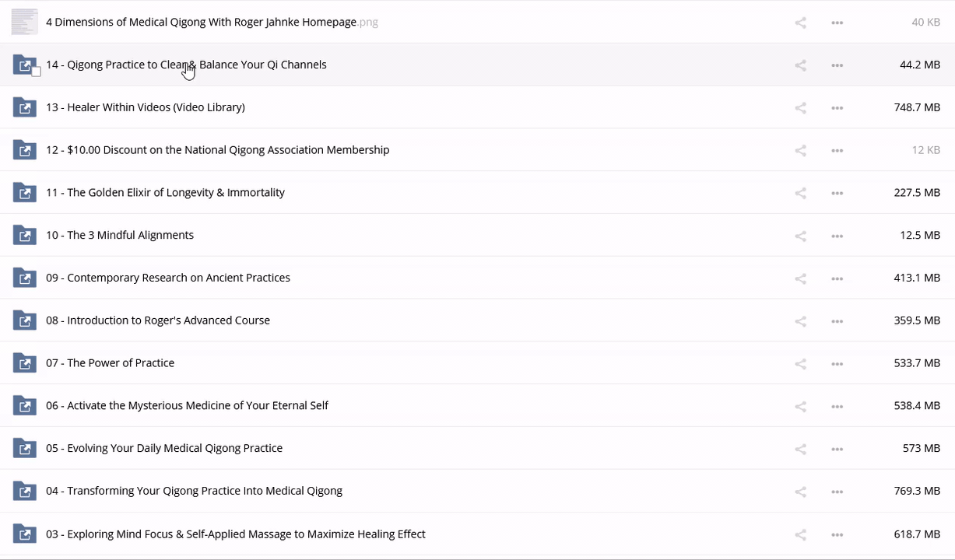Open three-dot menu for 06 - Activate Mysterious Medicine
The width and height of the screenshot is (955, 560).
pos(837,407)
